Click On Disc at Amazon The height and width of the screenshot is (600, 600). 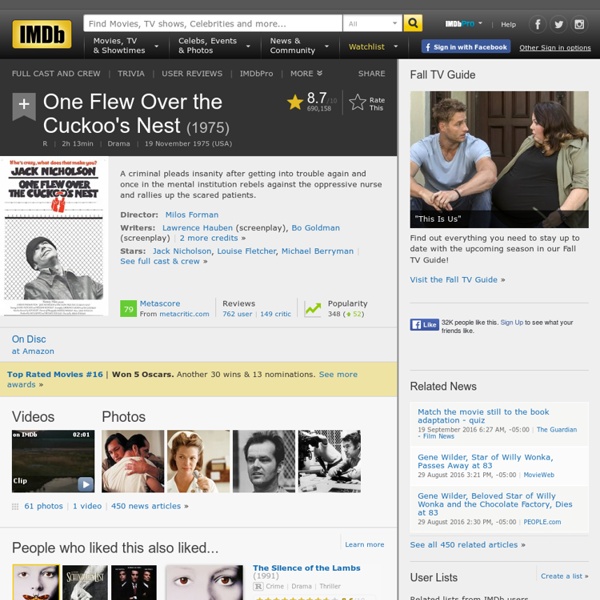[x=33, y=344]
